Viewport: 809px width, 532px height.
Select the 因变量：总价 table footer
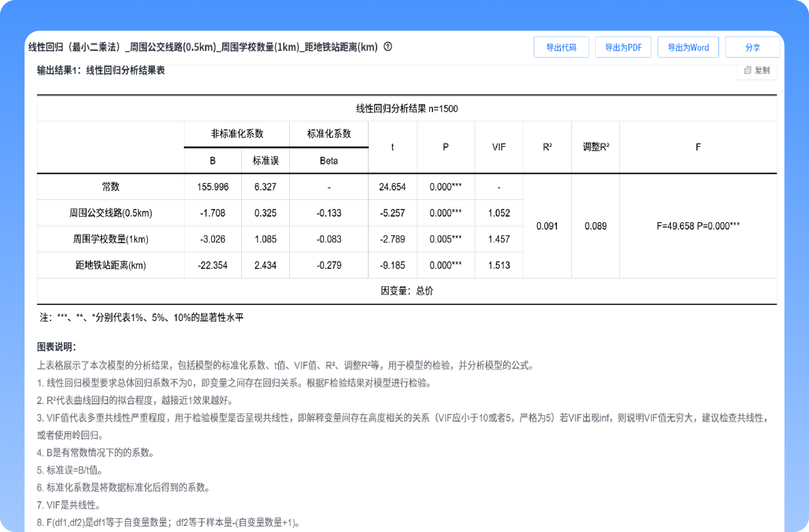pos(406,291)
